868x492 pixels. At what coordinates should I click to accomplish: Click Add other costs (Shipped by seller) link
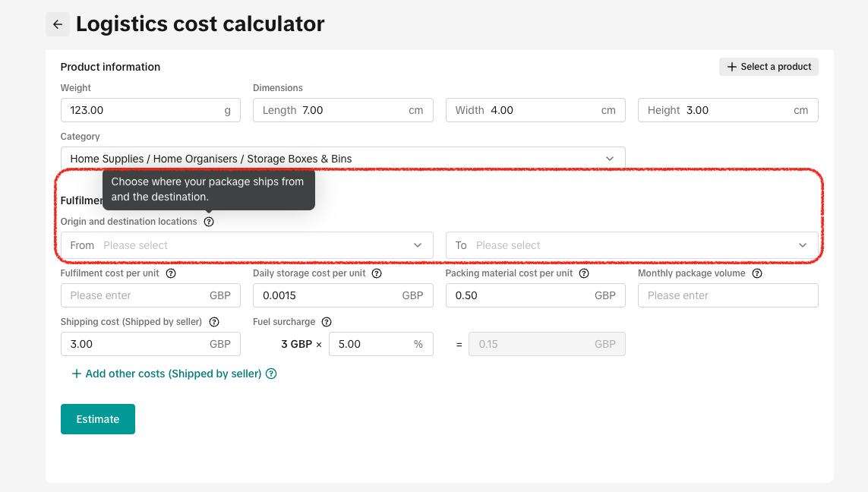tap(166, 374)
